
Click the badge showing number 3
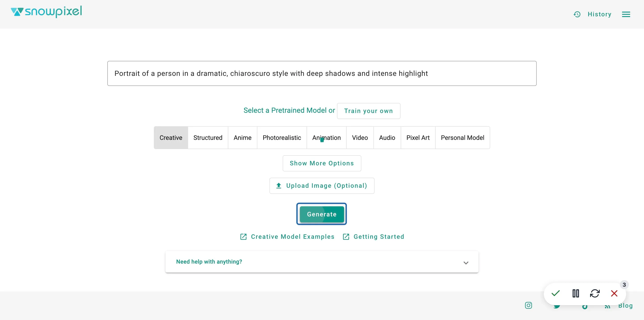tap(624, 285)
